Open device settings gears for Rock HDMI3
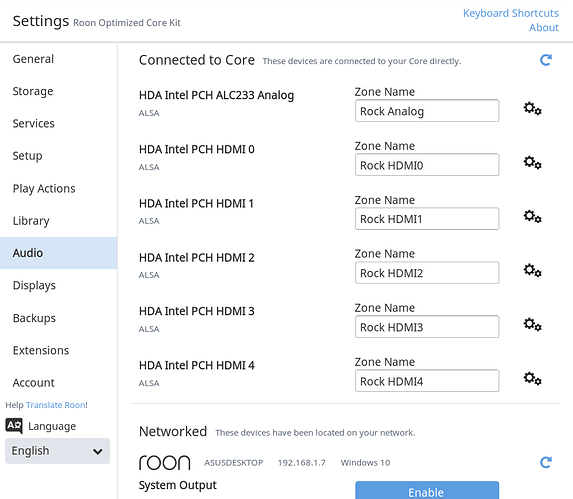This screenshot has height=499, width=573. click(x=532, y=324)
